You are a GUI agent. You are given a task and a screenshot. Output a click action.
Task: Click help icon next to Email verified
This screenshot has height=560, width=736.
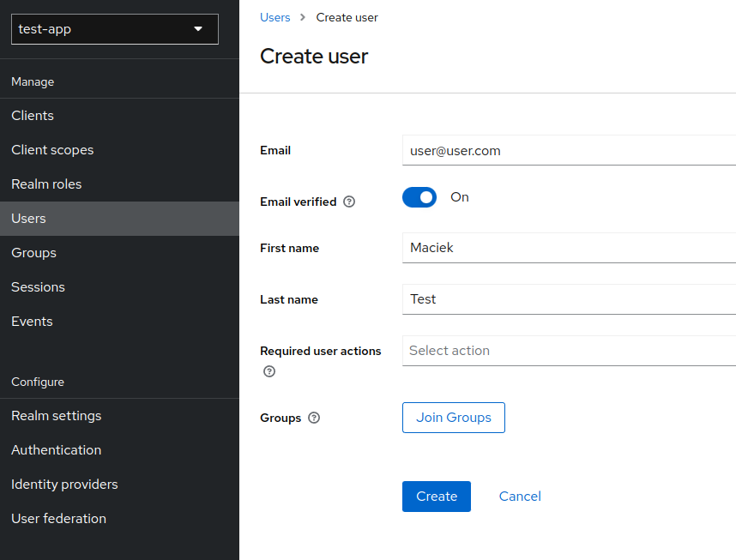coord(349,202)
